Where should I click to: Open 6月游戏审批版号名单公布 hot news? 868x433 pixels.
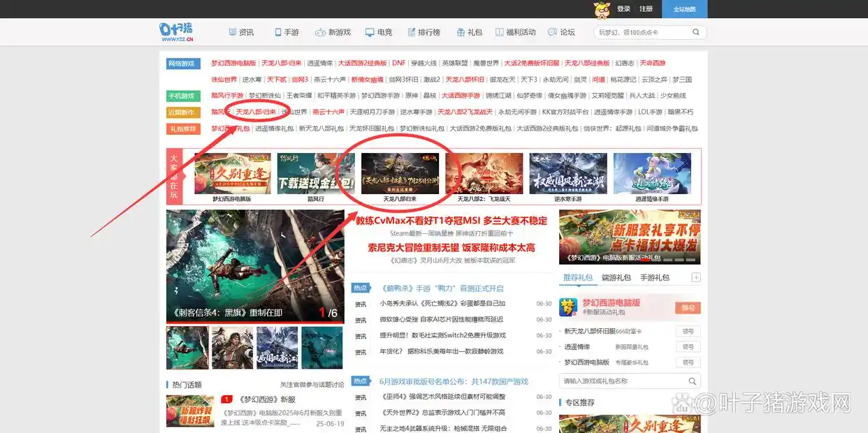point(454,381)
